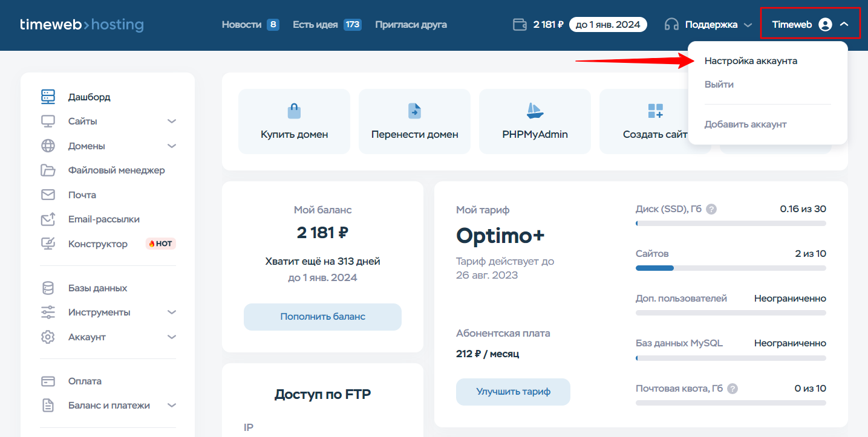This screenshot has height=437, width=868.
Task: Click the Сайтов usage progress bar
Action: click(731, 268)
